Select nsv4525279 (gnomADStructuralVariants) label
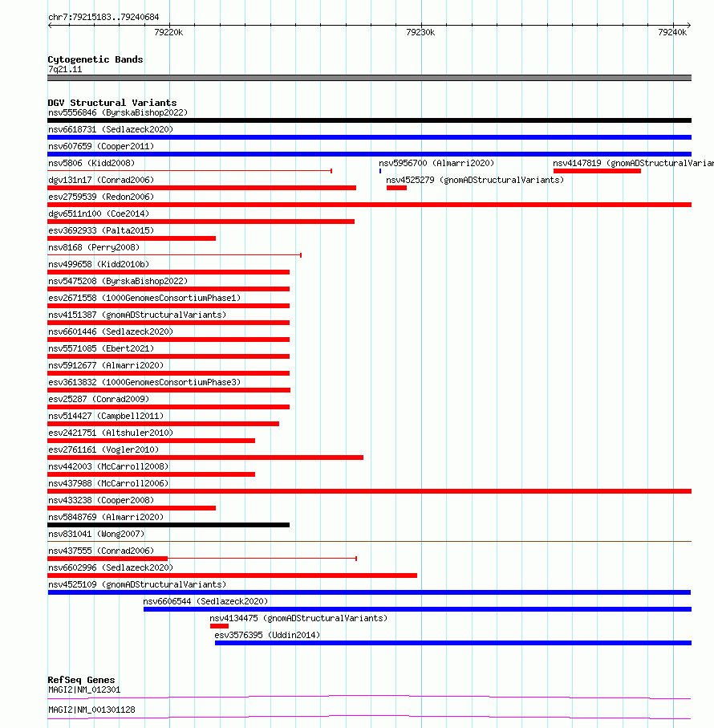Screen dimensions: 714x728 point(475,180)
